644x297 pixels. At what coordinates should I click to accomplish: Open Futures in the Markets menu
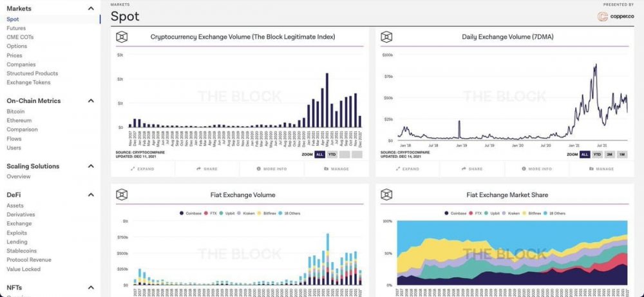tap(16, 28)
